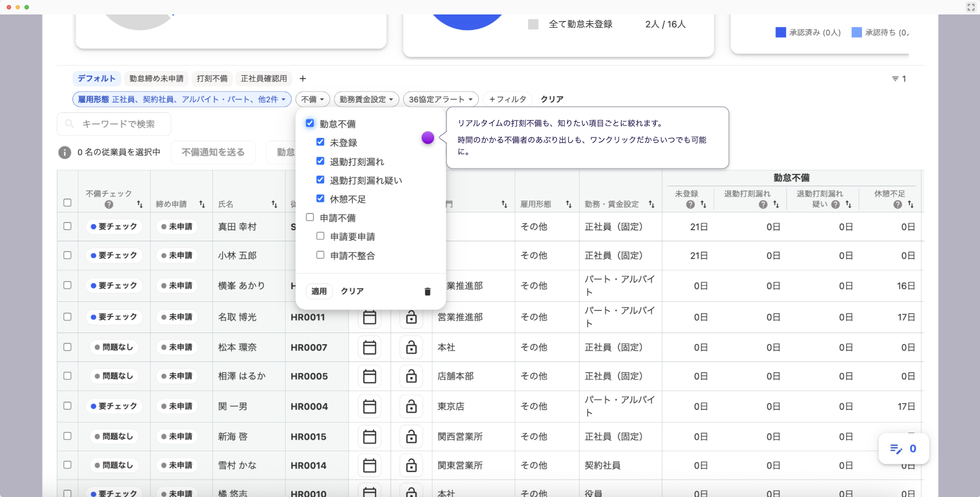
Task: Click lock icon for HR0014
Action: [x=411, y=465]
